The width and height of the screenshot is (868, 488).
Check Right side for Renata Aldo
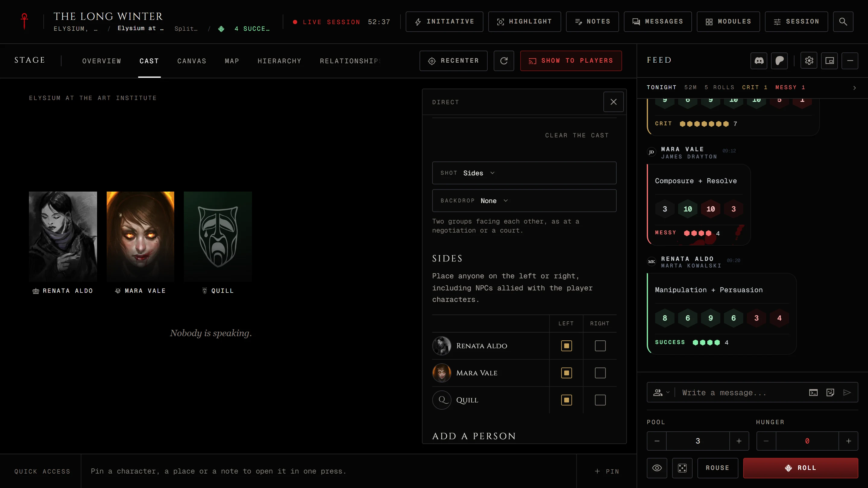pos(600,346)
